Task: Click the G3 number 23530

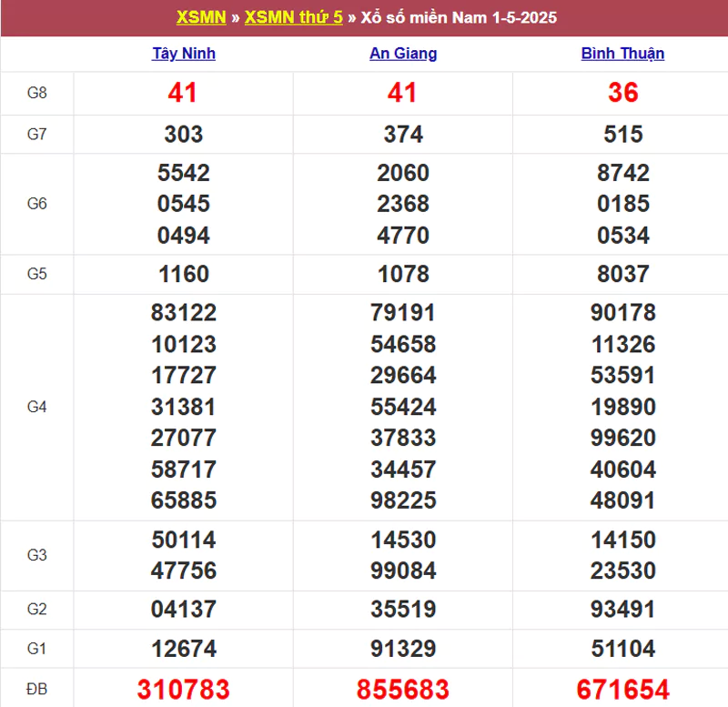Action: pyautogui.click(x=623, y=571)
